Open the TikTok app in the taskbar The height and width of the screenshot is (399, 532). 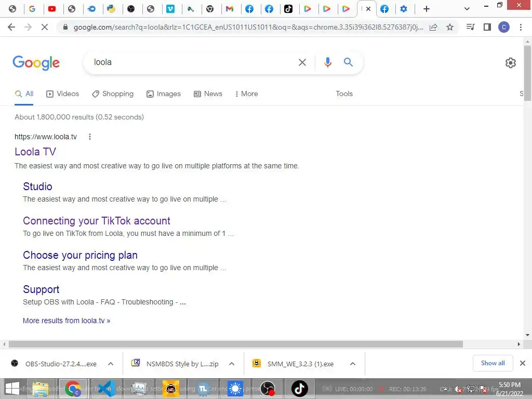pos(300,389)
